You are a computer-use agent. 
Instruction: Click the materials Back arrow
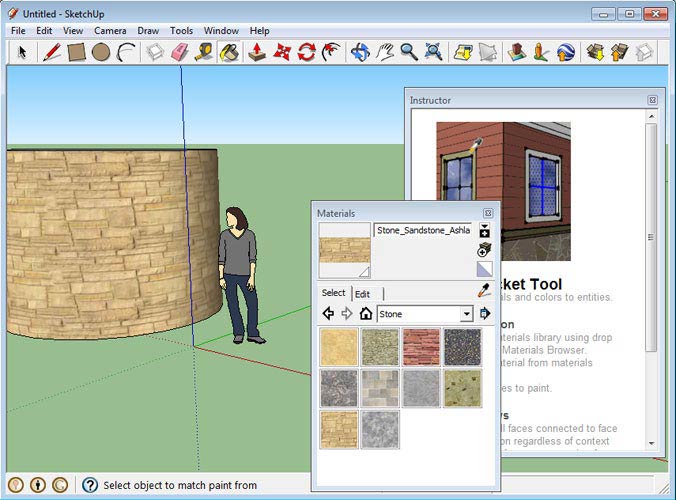pos(328,314)
